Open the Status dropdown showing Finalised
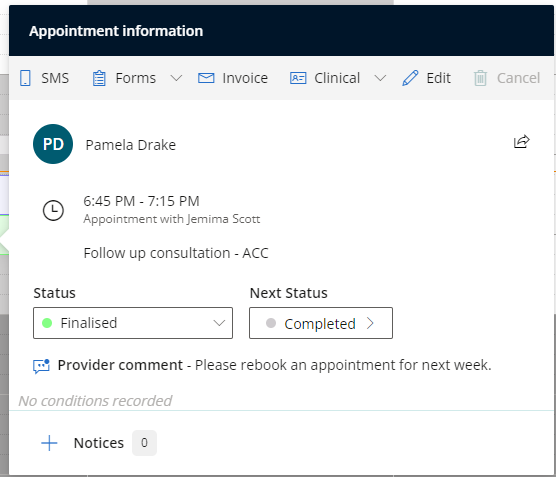The width and height of the screenshot is (556, 477). click(133, 323)
